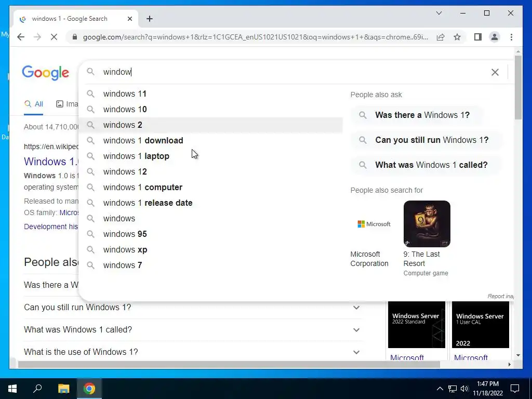
Task: Click 'Report inappropriate predictions' link
Action: click(501, 296)
